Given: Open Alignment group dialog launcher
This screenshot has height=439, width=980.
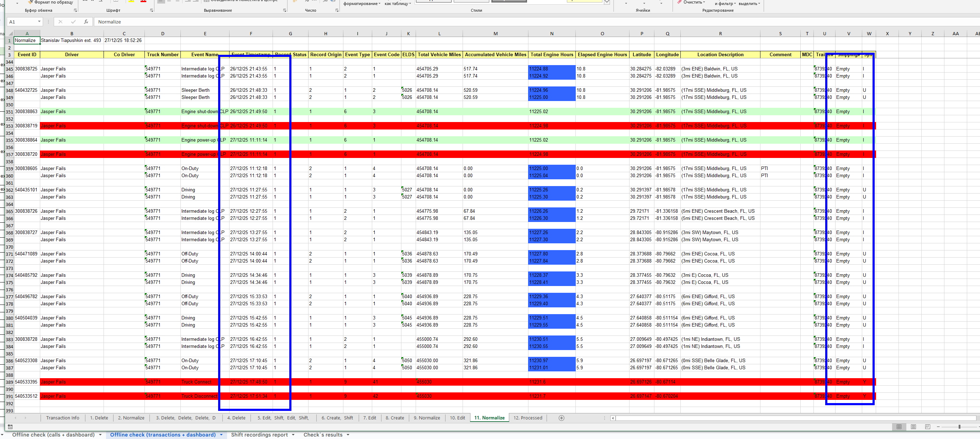Looking at the screenshot, I should [x=285, y=10].
